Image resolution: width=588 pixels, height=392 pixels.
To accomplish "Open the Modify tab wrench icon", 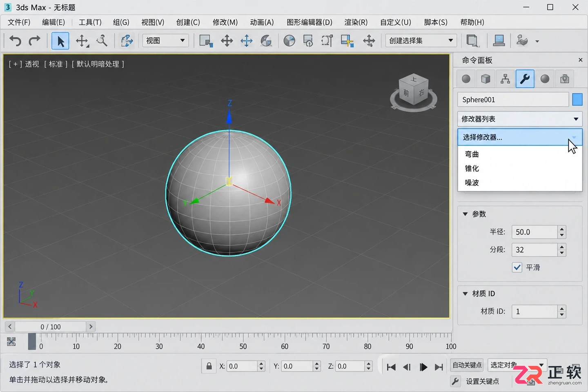I will (525, 79).
